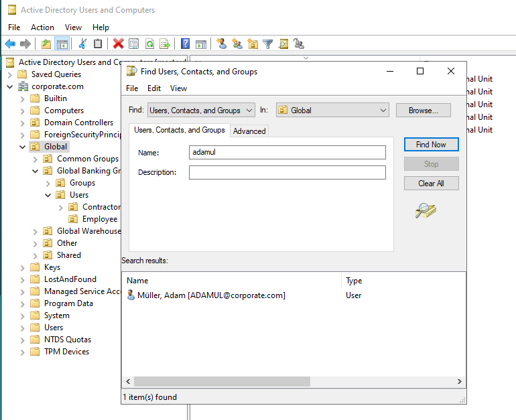Open the Edit menu in Find dialog
516x420 pixels.
[x=154, y=88]
